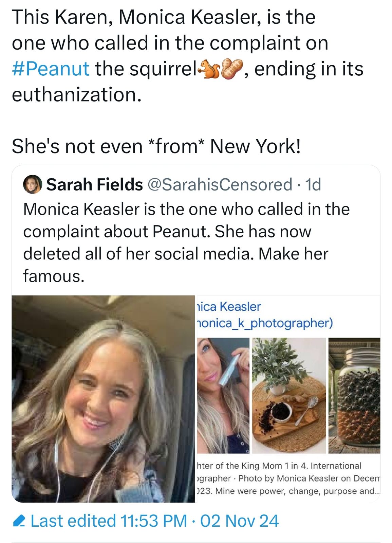Click the search result description snippet

pos(288,478)
